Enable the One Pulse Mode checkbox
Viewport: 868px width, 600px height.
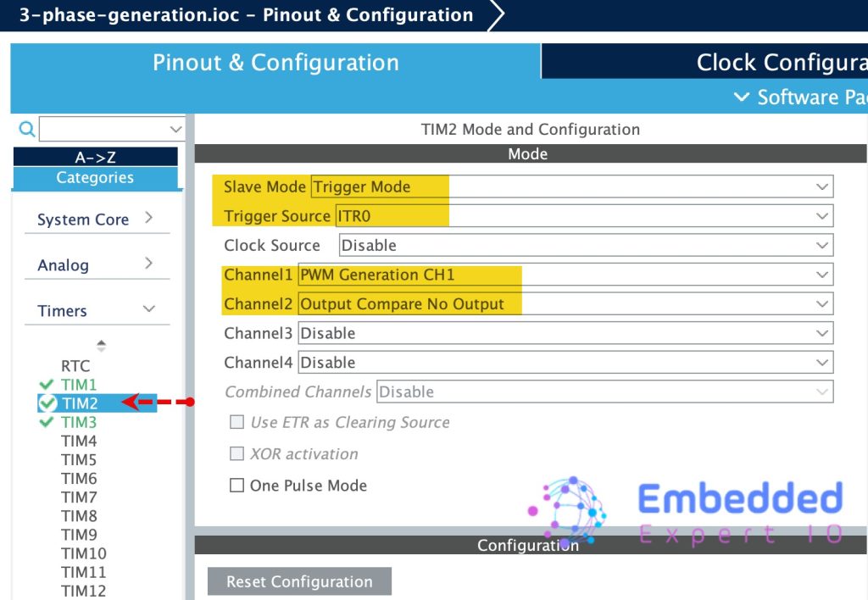[237, 486]
